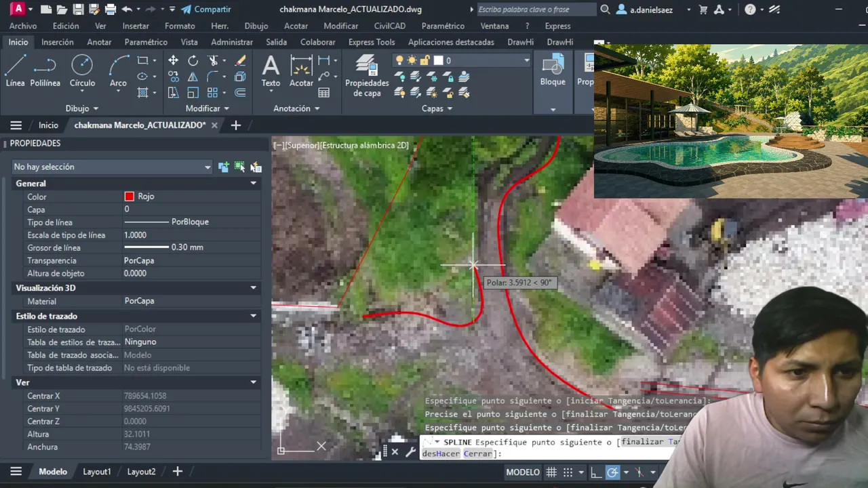Open the CivilCAD menu
868x488 pixels.
pos(390,26)
